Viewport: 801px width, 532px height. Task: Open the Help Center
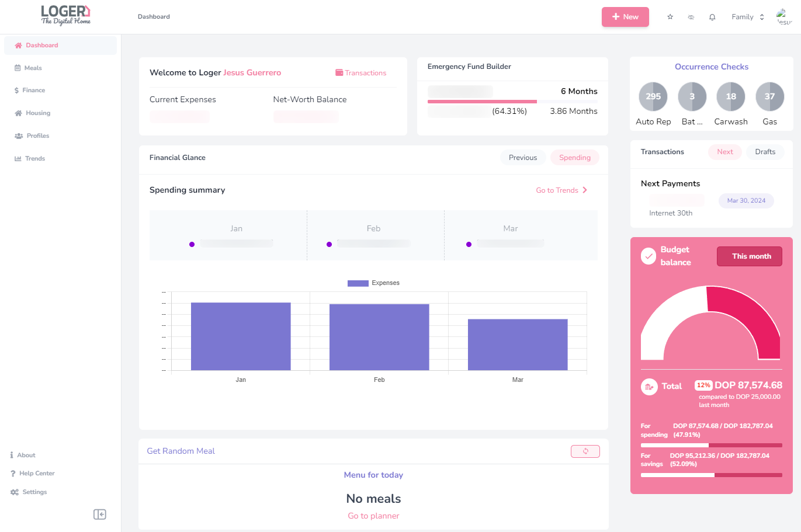(32, 473)
